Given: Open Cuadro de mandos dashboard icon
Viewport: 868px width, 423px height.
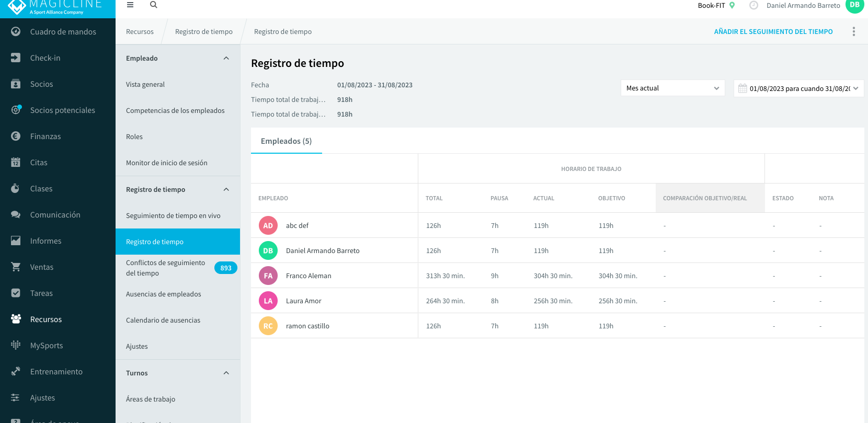Looking at the screenshot, I should [x=16, y=31].
